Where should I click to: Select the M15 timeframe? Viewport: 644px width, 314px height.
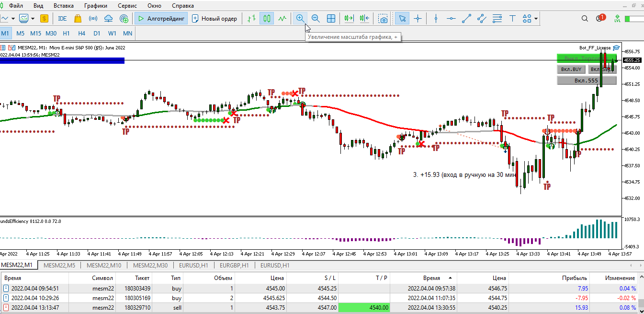(x=35, y=34)
